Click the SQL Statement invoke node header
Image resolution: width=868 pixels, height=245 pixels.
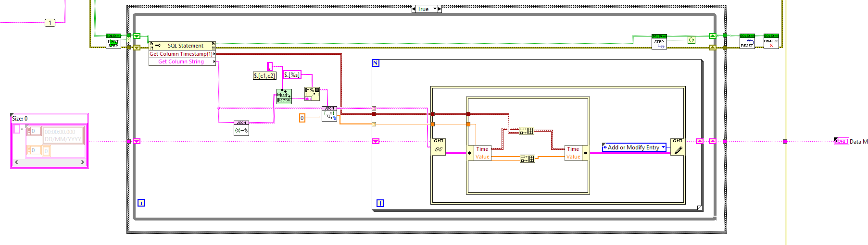182,46
